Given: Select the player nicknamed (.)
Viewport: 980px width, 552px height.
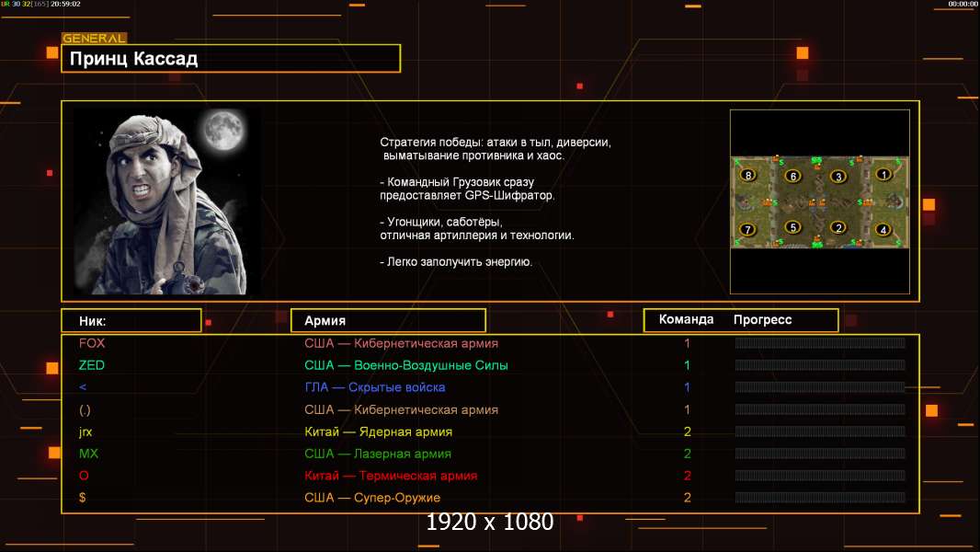Looking at the screenshot, I should click(x=85, y=410).
